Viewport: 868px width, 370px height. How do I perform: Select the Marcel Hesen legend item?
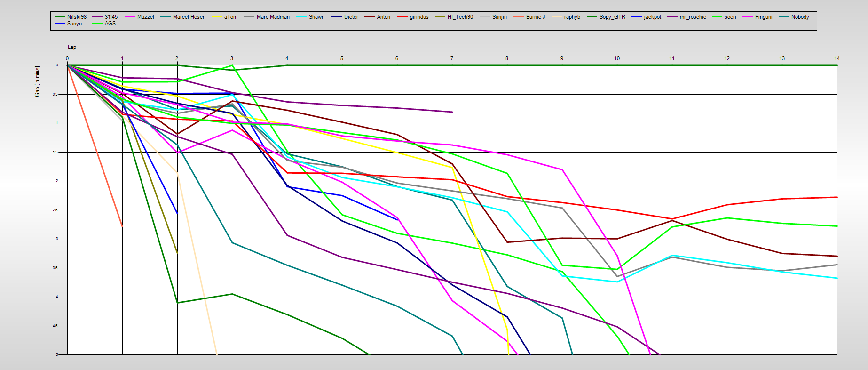(x=189, y=17)
